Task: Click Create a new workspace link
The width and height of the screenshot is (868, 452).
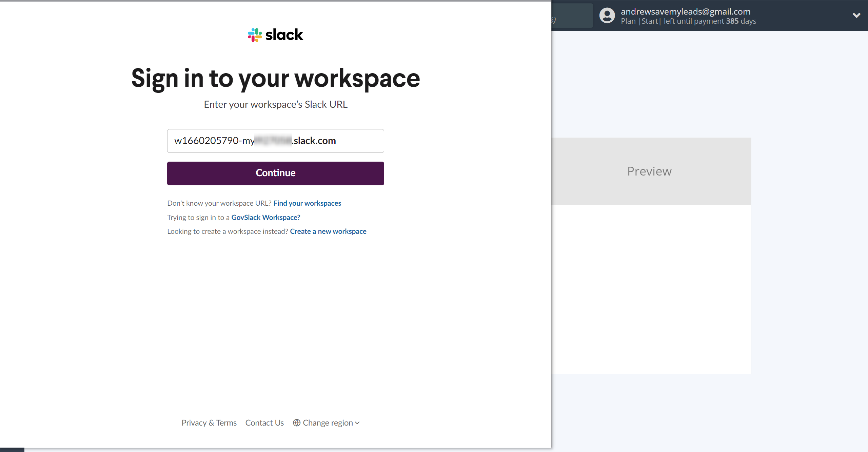Action: coord(328,231)
